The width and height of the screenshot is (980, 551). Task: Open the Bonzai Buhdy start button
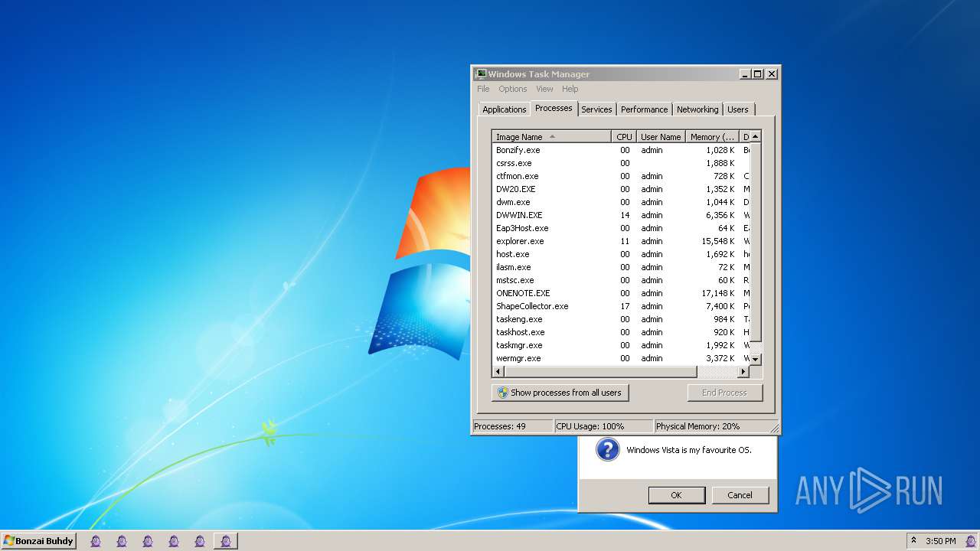pyautogui.click(x=38, y=541)
